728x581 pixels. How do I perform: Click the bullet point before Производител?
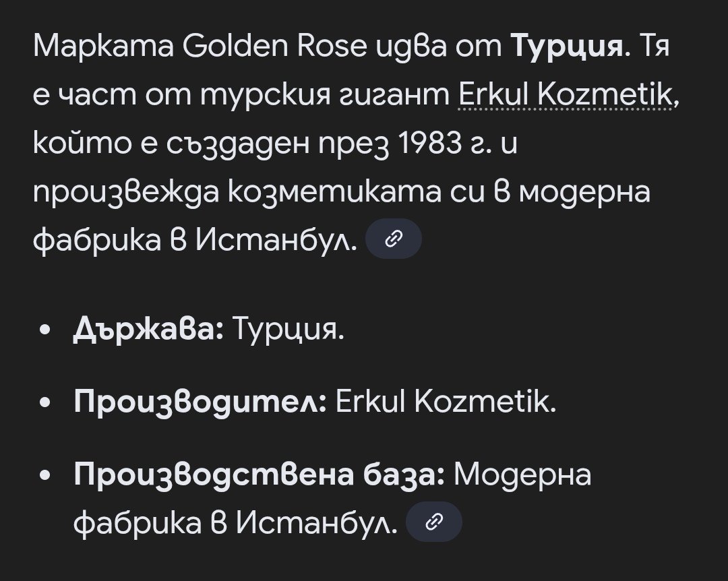[44, 404]
